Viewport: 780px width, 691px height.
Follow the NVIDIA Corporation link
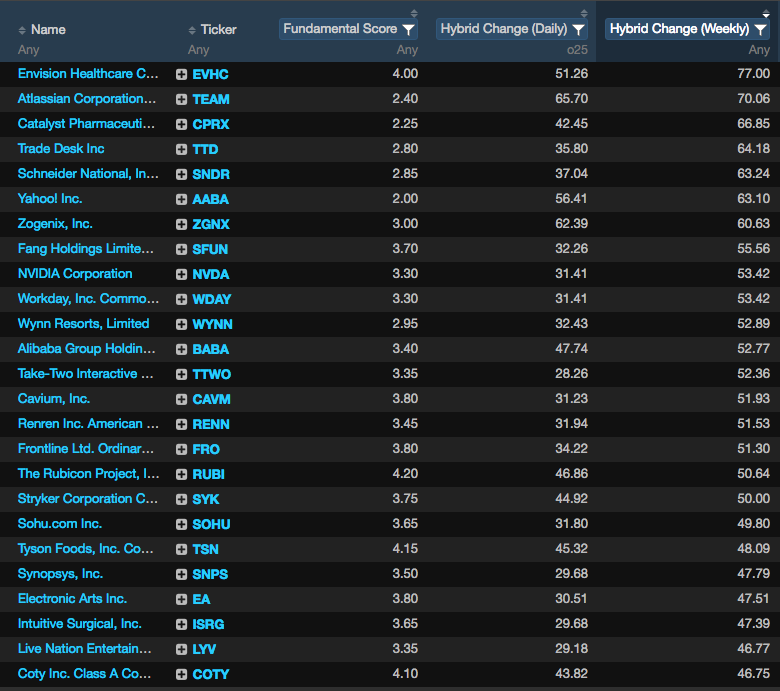pos(75,274)
